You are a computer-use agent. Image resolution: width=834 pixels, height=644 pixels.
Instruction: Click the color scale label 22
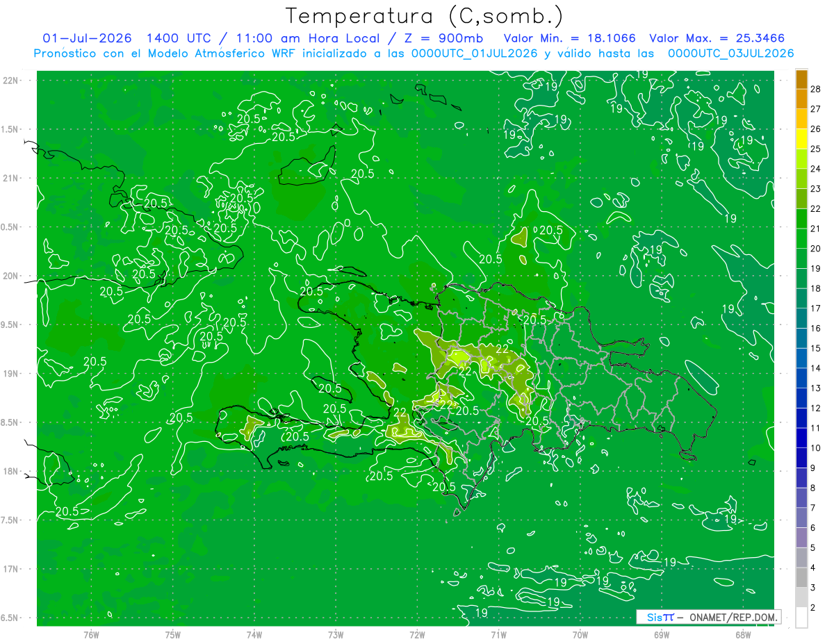point(816,208)
